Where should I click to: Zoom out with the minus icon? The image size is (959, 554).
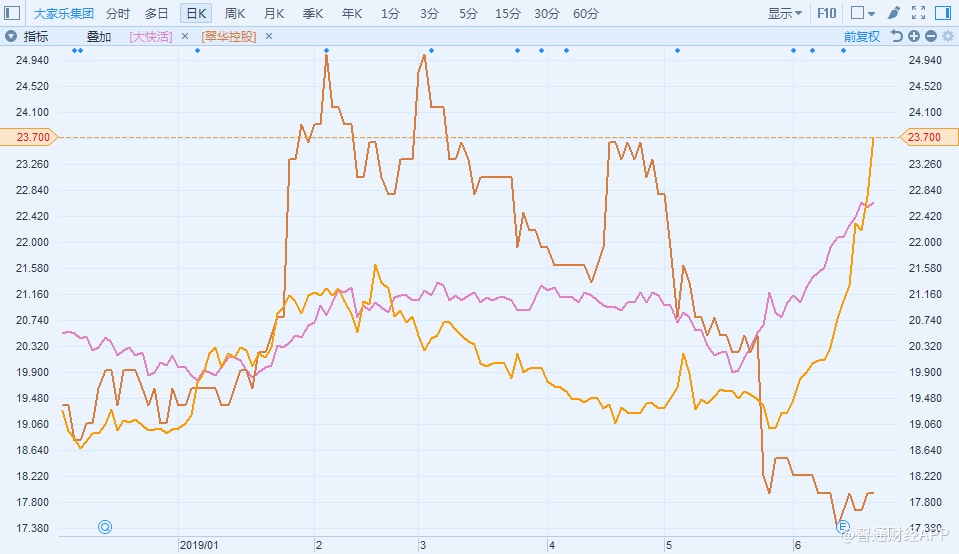pyautogui.click(x=930, y=36)
